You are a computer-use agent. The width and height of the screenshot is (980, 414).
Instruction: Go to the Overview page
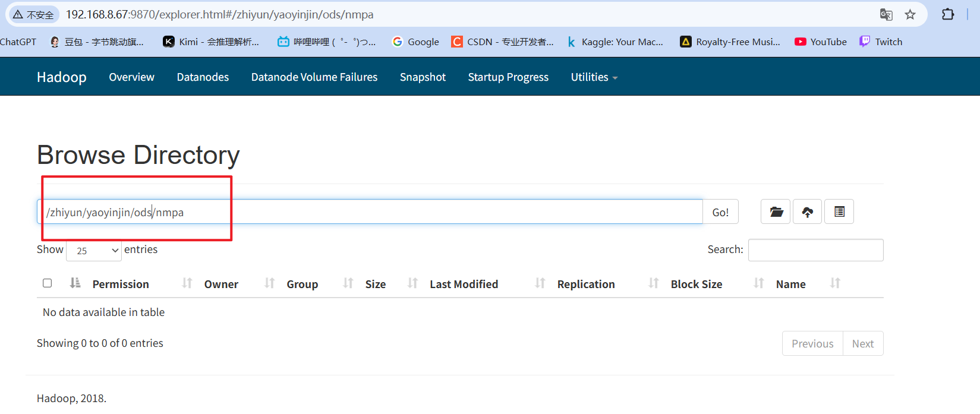pyautogui.click(x=131, y=77)
